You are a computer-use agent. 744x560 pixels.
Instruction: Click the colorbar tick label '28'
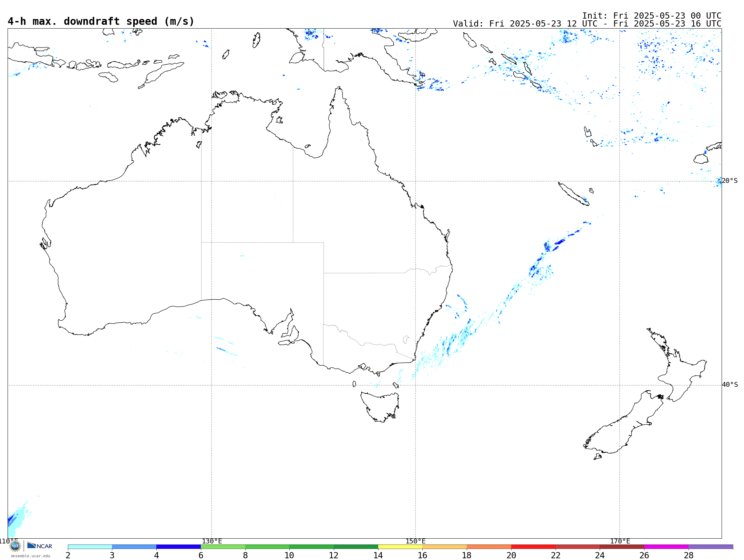pos(689,556)
